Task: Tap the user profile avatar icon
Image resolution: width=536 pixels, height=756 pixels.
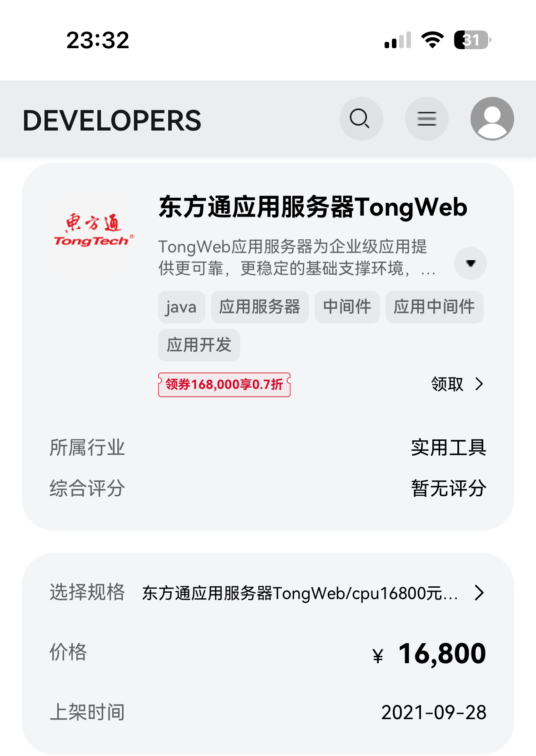Action: tap(492, 119)
